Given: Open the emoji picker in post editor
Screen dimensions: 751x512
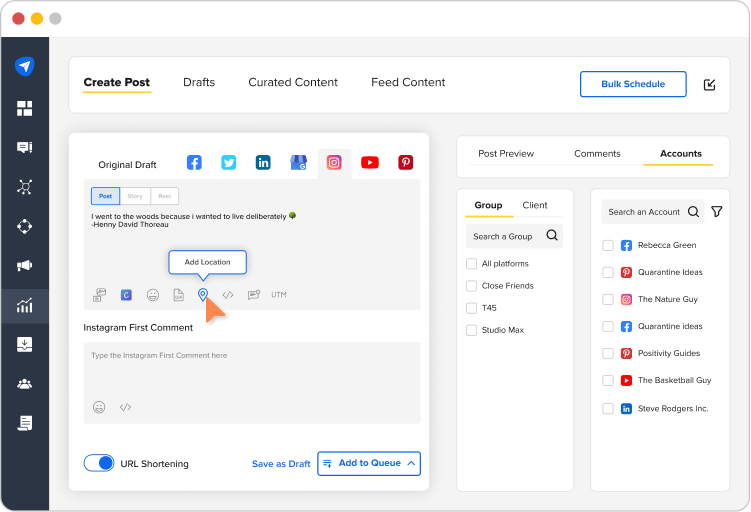Looking at the screenshot, I should tap(153, 295).
